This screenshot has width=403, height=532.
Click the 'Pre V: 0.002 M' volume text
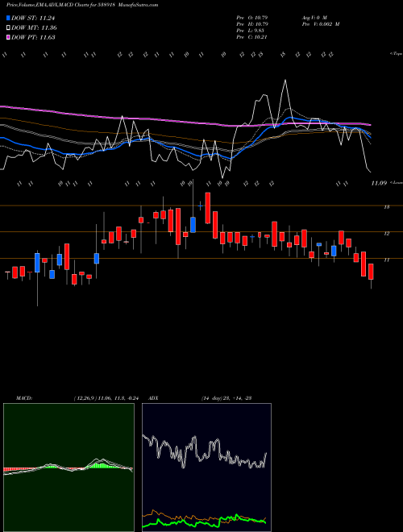[321, 24]
